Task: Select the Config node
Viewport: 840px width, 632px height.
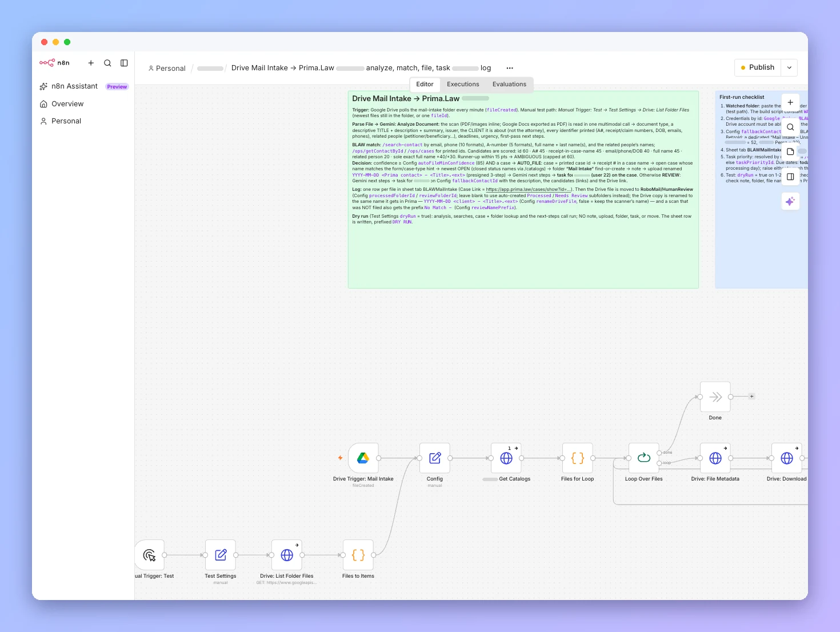Action: pos(435,458)
